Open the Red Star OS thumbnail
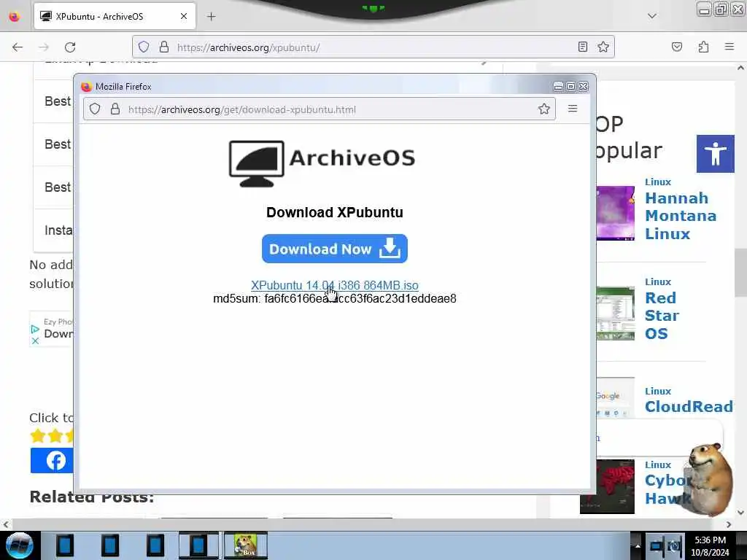The width and height of the screenshot is (747, 560). click(x=615, y=313)
